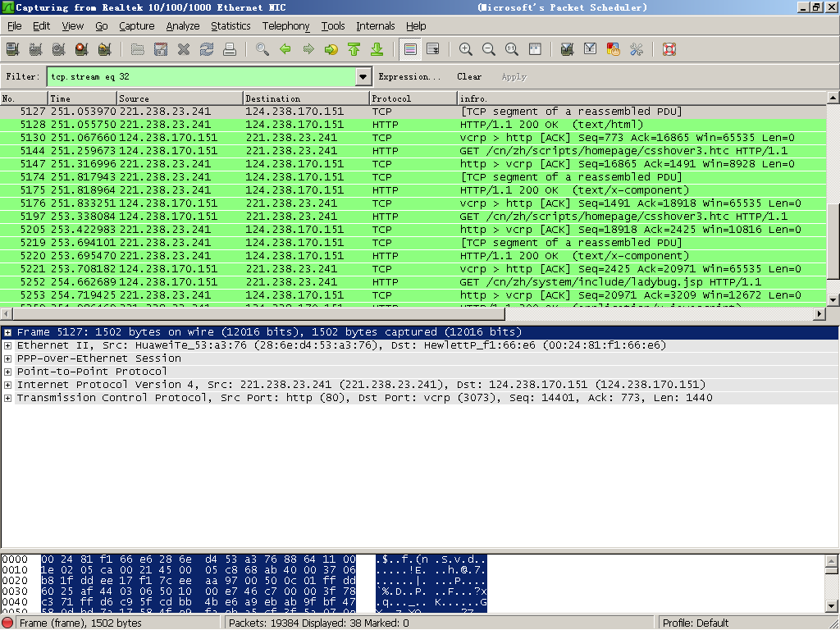Open the help lifebuoy icon
The width and height of the screenshot is (840, 630).
[x=669, y=49]
